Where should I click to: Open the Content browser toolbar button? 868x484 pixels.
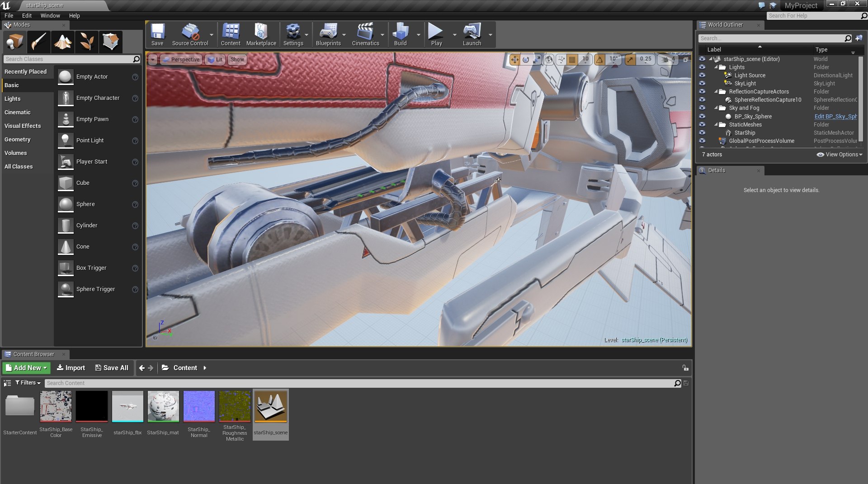(231, 35)
